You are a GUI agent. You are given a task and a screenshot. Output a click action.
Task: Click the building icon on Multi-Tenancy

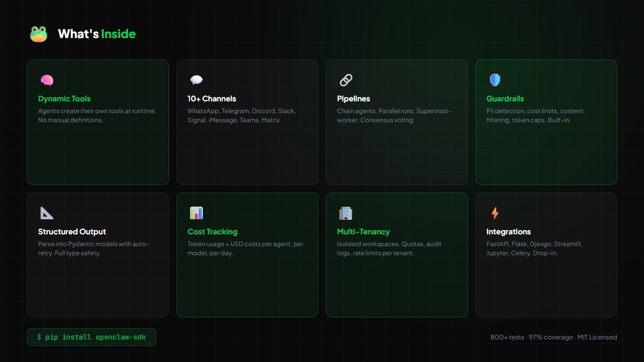[x=346, y=212]
